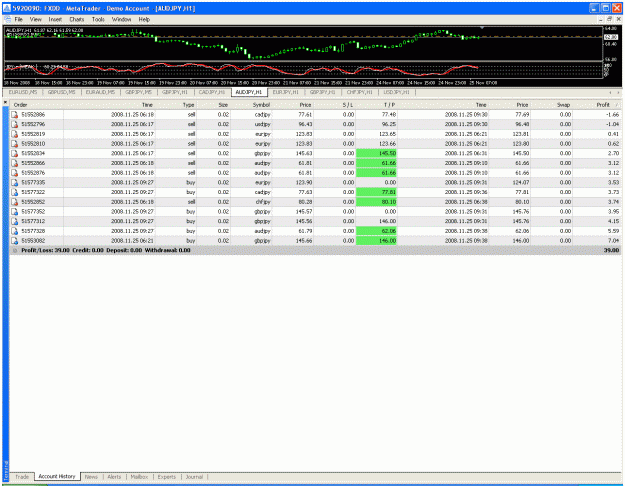Open the Trade terminal tab
The width and height of the screenshot is (625, 486).
click(22, 477)
